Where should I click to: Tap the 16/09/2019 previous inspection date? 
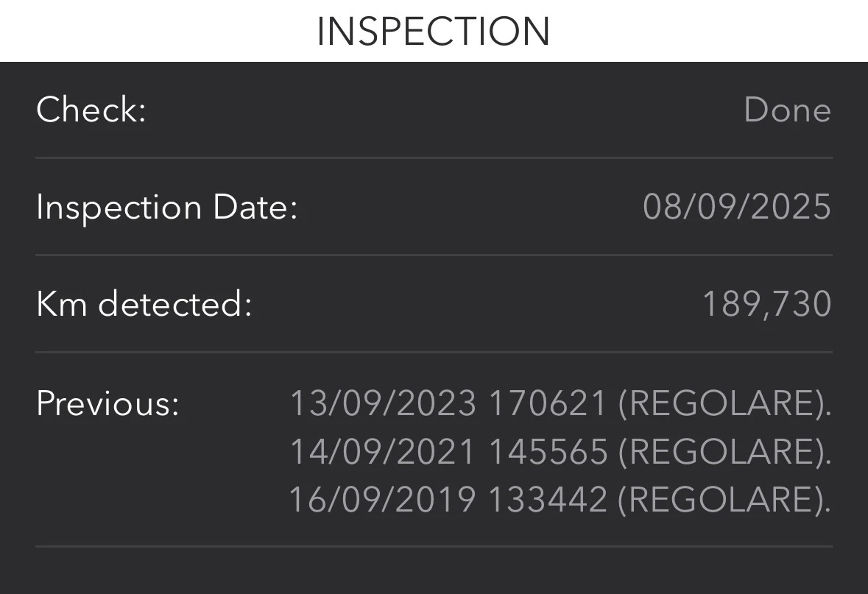(383, 500)
